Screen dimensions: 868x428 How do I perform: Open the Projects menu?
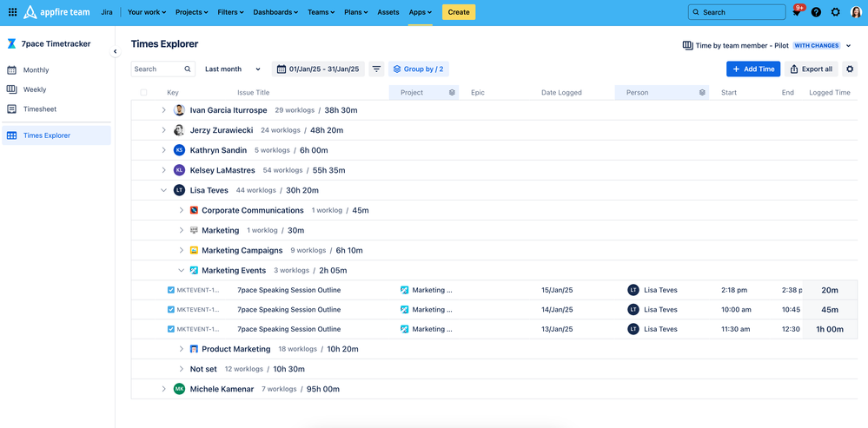(x=191, y=12)
